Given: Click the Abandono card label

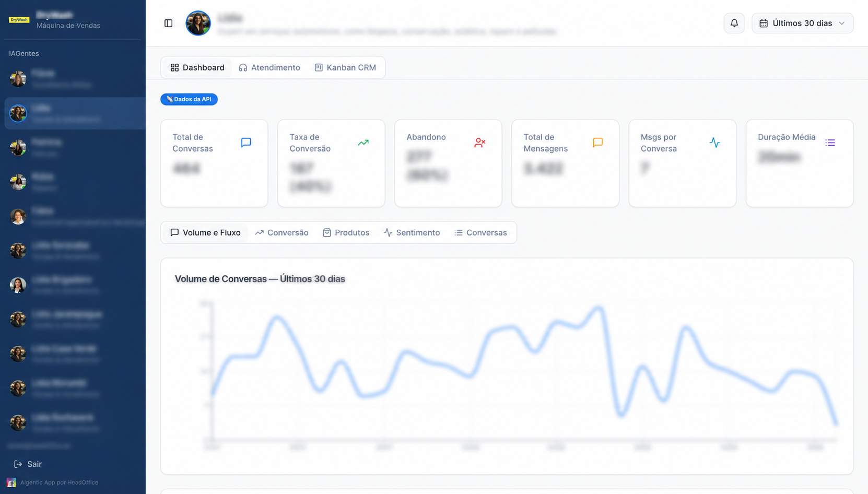Looking at the screenshot, I should [426, 137].
